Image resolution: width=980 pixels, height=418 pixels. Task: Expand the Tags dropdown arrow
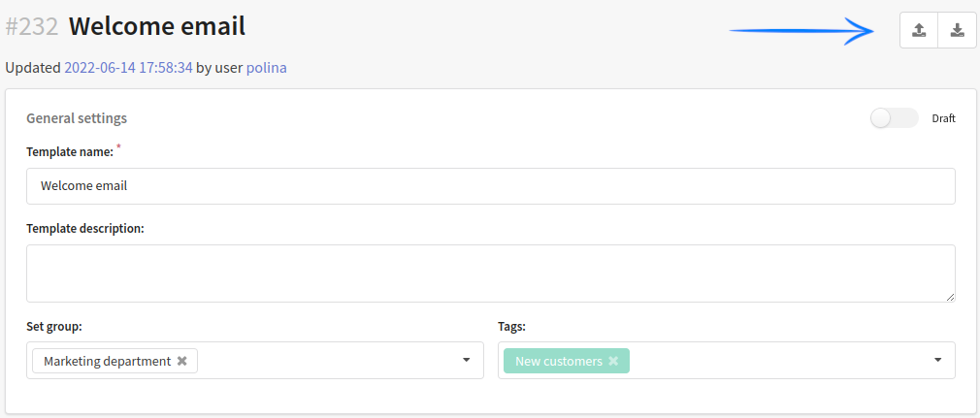coord(937,360)
